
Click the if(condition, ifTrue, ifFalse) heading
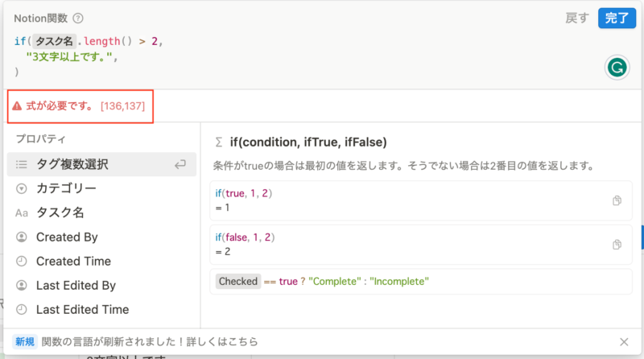point(308,142)
